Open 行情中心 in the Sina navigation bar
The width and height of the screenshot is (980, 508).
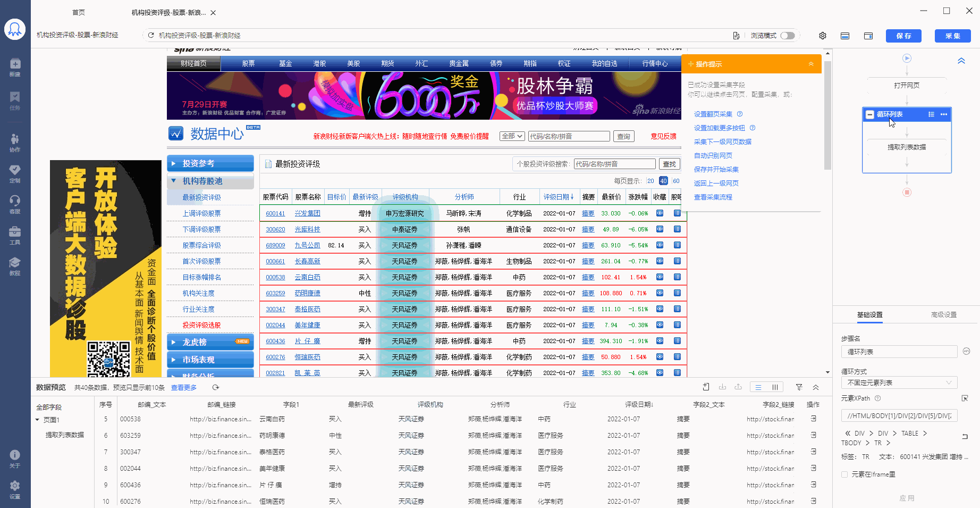click(655, 63)
